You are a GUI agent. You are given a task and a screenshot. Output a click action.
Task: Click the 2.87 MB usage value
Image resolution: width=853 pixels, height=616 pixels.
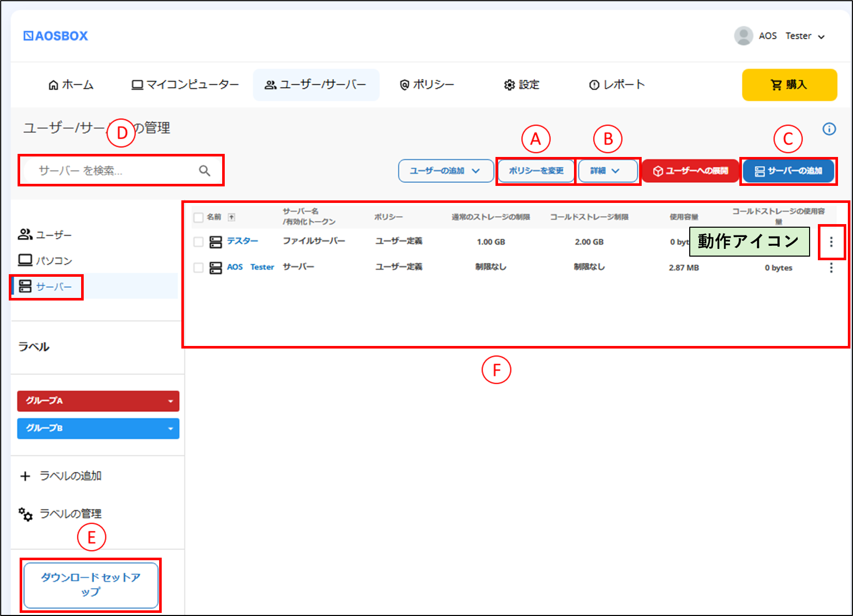684,267
